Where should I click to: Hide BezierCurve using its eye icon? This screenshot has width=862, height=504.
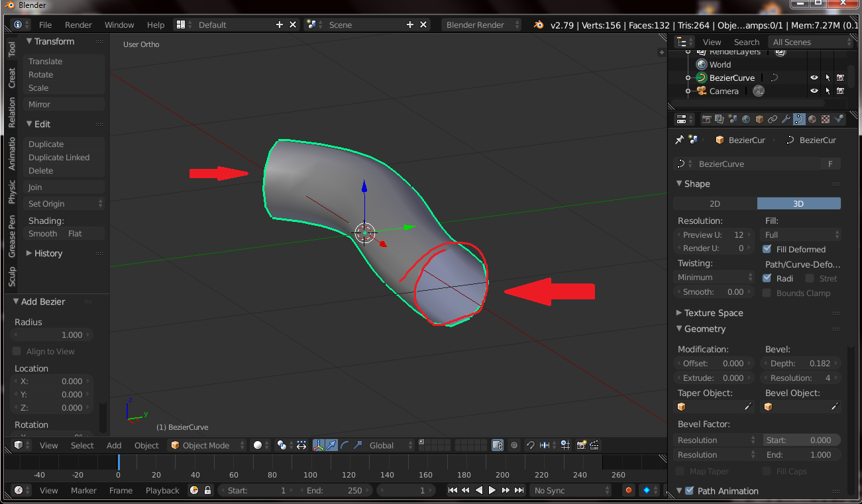[814, 77]
